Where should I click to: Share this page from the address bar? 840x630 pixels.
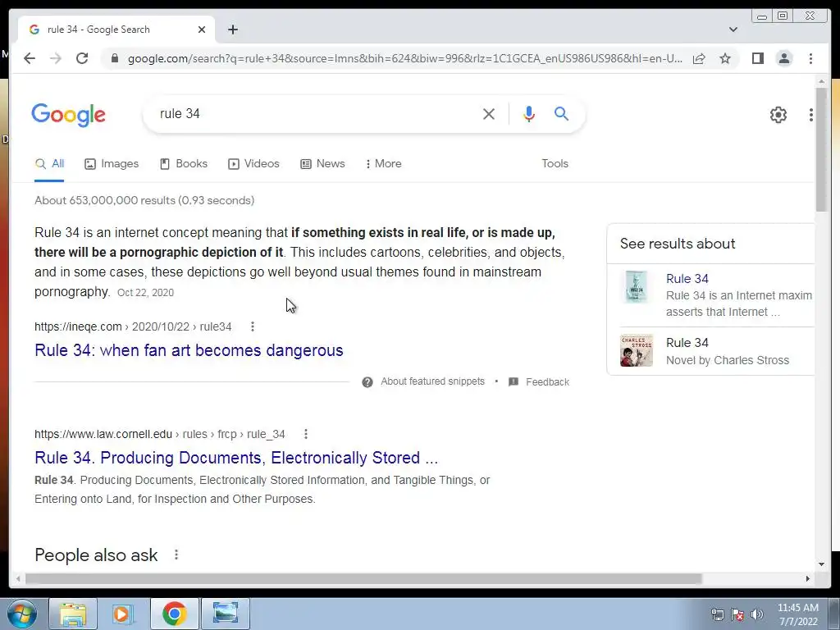(699, 58)
